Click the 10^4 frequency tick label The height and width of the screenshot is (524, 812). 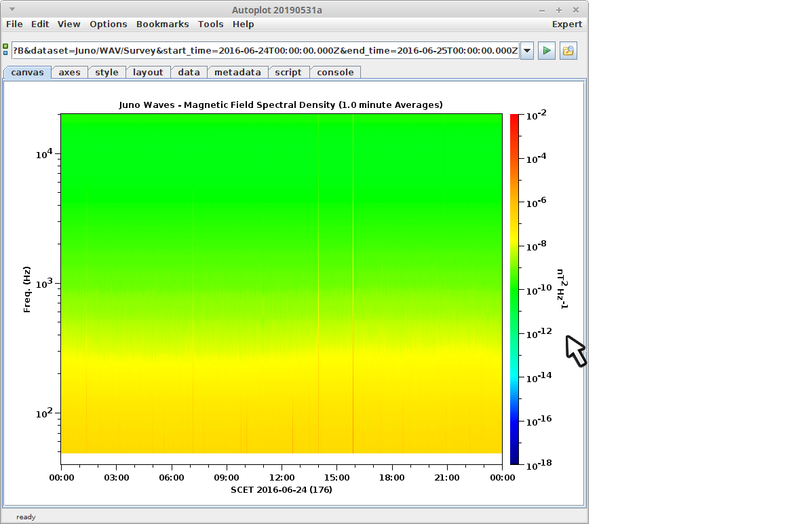click(44, 154)
